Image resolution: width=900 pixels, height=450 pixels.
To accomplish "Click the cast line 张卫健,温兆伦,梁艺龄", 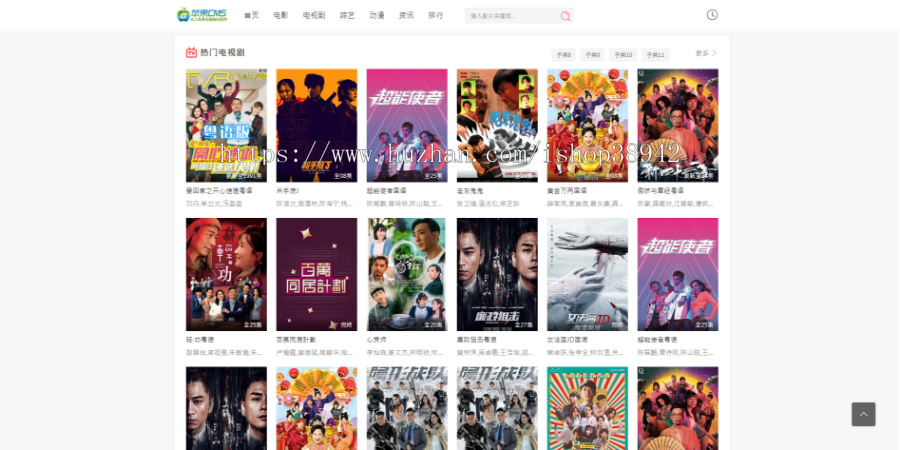I will [x=488, y=204].
